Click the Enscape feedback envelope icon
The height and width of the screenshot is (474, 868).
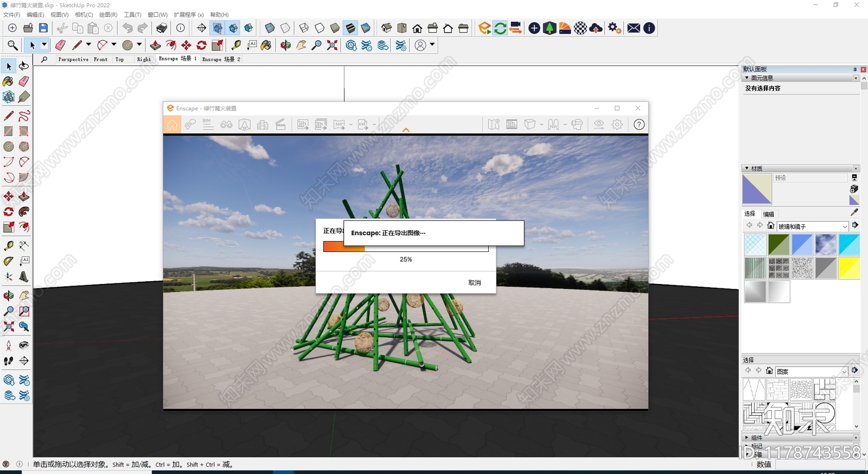click(x=633, y=28)
